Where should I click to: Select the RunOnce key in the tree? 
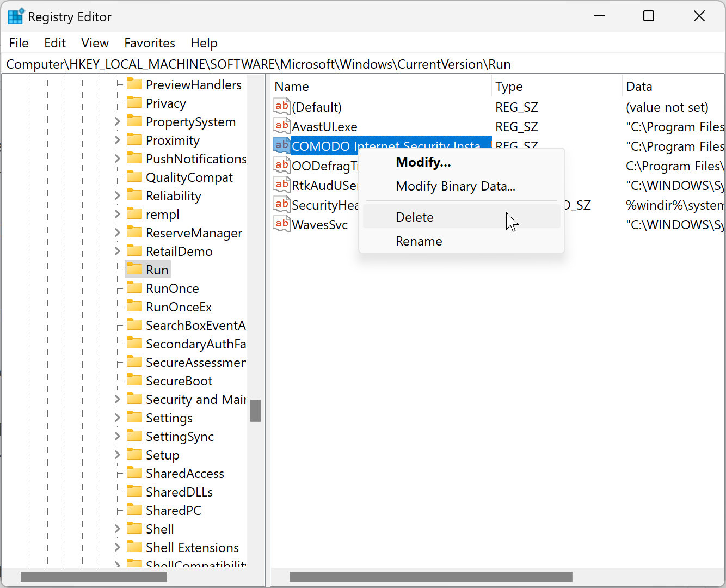[x=173, y=289]
